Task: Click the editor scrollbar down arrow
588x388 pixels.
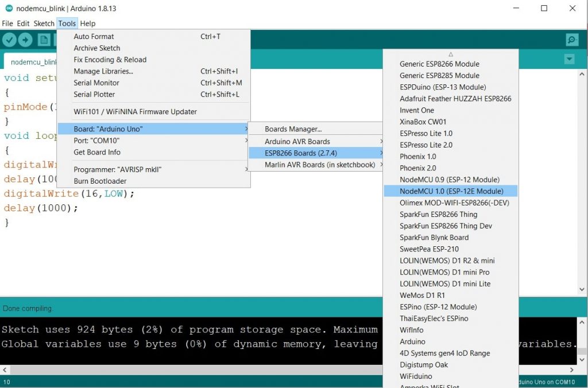Action: pyautogui.click(x=582, y=289)
